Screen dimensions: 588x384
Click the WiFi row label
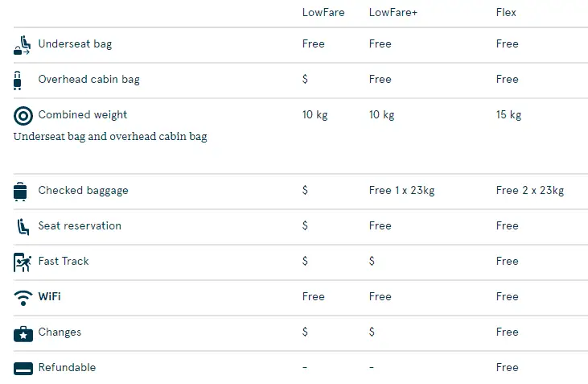click(49, 296)
